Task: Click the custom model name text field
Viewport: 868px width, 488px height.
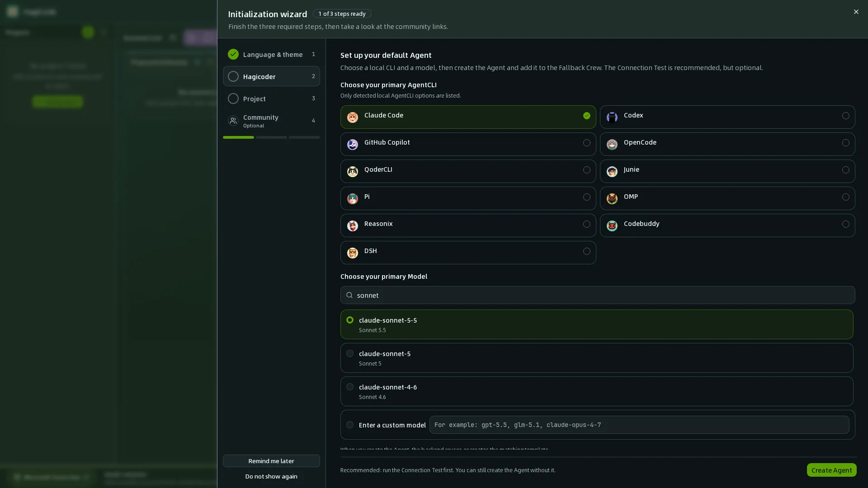Action: (639, 425)
